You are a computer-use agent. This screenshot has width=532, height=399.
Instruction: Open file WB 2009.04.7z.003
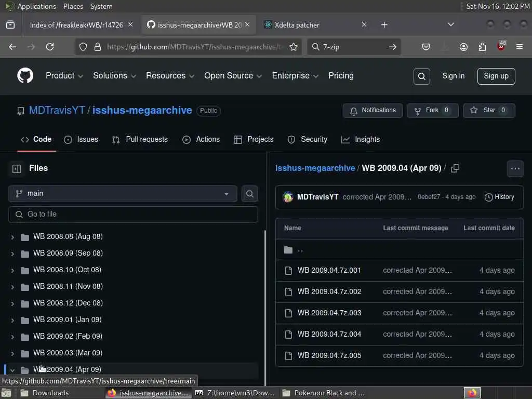tap(329, 313)
